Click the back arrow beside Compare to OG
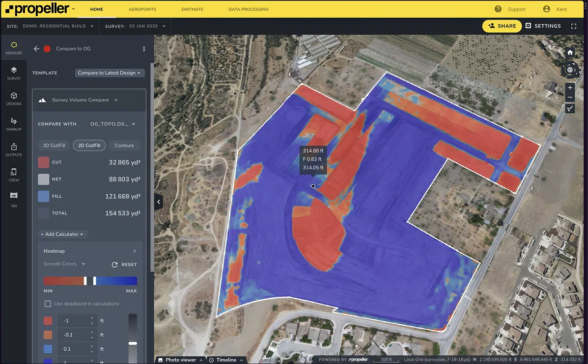The height and width of the screenshot is (364, 588). (36, 49)
